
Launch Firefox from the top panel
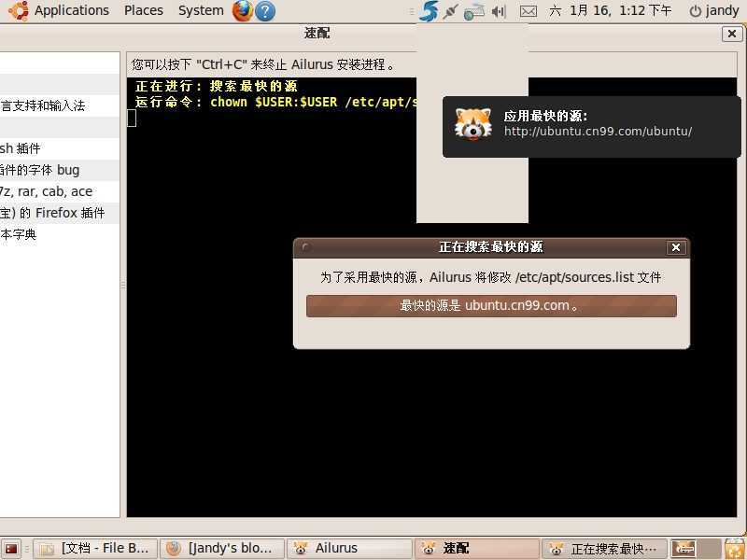(243, 11)
